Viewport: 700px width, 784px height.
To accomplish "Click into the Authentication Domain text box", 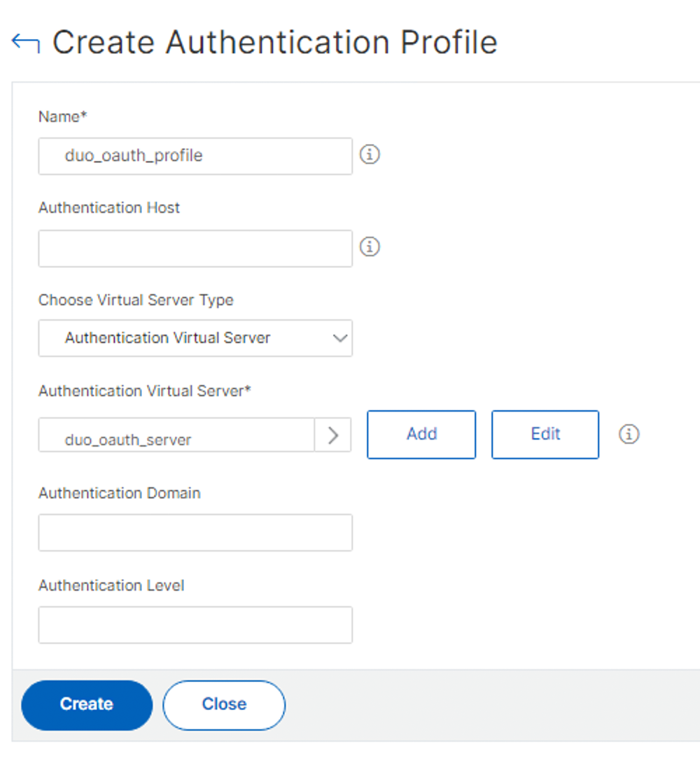I will [x=195, y=533].
